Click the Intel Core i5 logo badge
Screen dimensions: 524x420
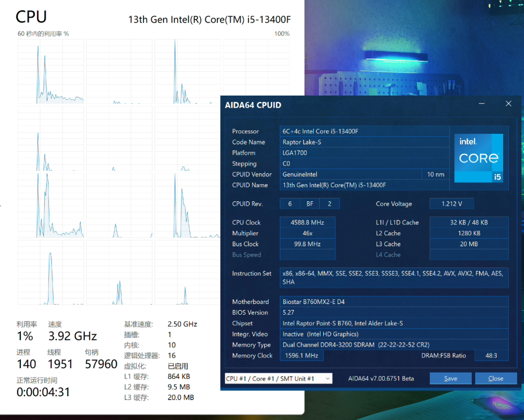click(478, 158)
